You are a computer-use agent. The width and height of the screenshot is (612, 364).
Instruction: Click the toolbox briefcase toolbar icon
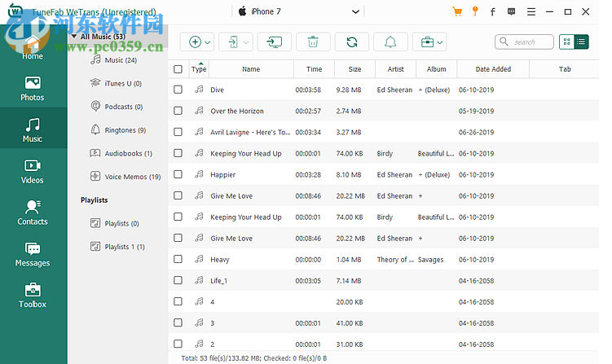pyautogui.click(x=427, y=42)
